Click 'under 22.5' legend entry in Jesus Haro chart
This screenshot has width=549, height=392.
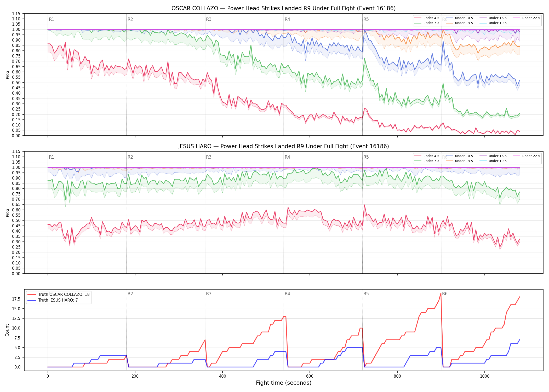pos(527,156)
